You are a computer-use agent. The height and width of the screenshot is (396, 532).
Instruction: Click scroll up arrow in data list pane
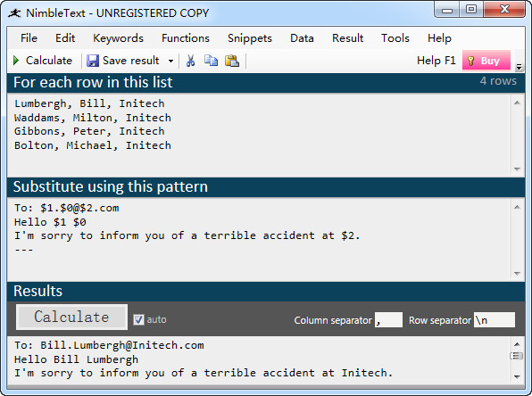point(517,103)
